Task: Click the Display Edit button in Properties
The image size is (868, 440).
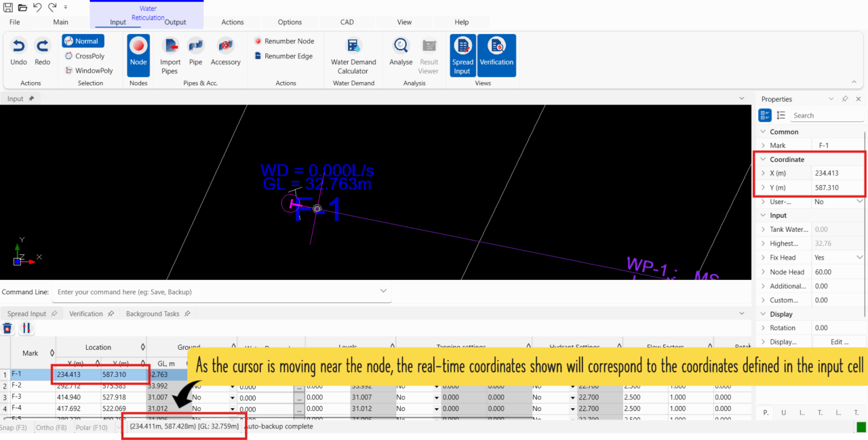Action: (840, 342)
